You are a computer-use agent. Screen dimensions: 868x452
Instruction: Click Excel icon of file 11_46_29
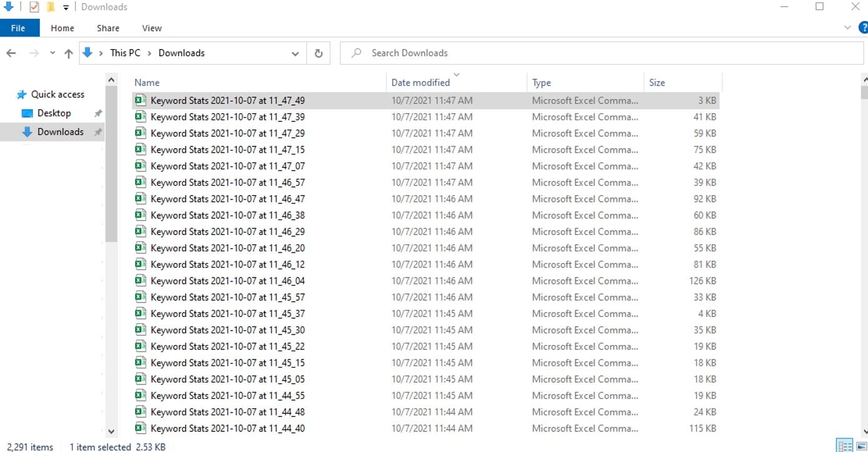click(141, 231)
